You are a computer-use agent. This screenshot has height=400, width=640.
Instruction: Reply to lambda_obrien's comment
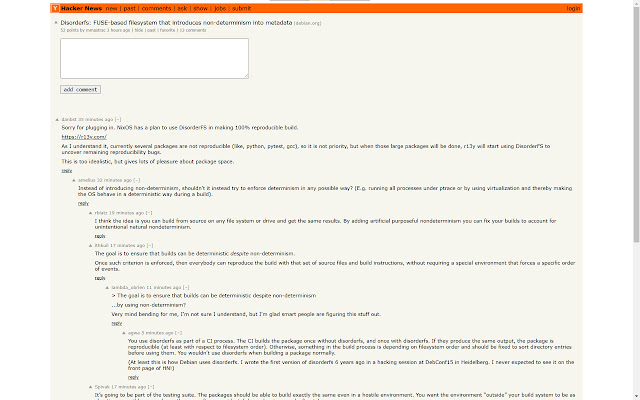[x=117, y=323]
